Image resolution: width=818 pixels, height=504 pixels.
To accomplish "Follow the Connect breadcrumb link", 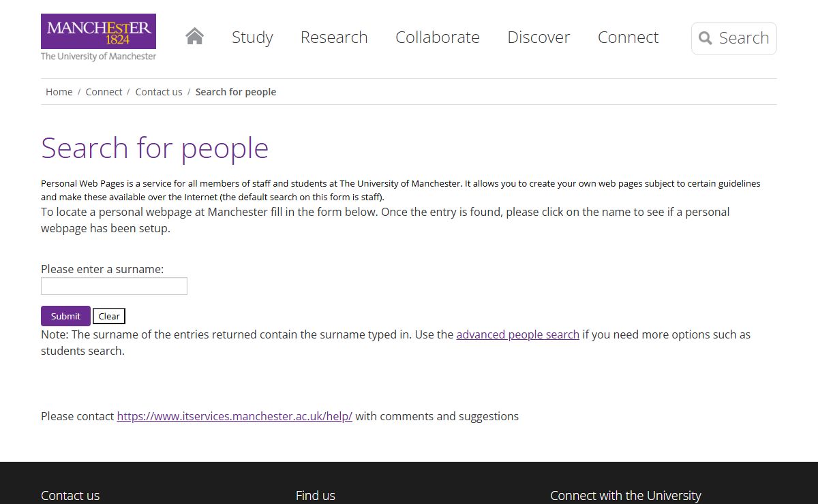I will [x=104, y=92].
